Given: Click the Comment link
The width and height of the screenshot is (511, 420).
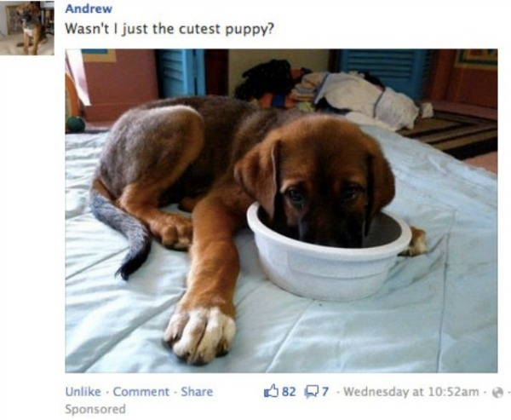Looking at the screenshot, I should (141, 391).
